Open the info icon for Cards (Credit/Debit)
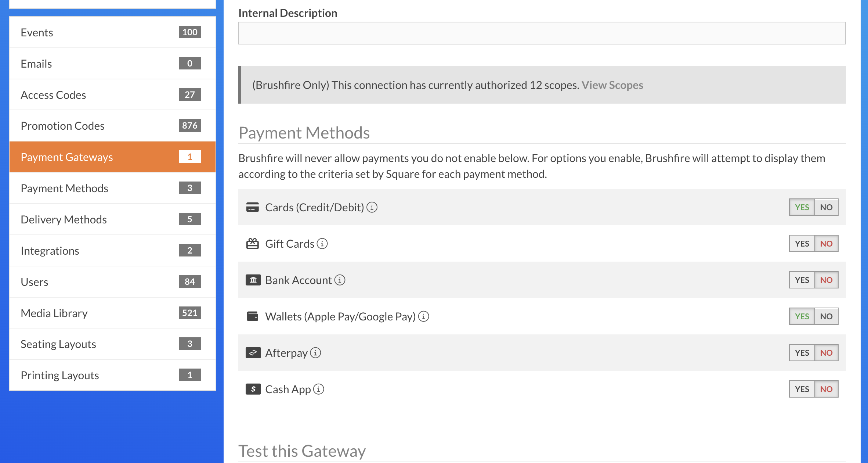Image resolution: width=868 pixels, height=463 pixels. click(372, 207)
